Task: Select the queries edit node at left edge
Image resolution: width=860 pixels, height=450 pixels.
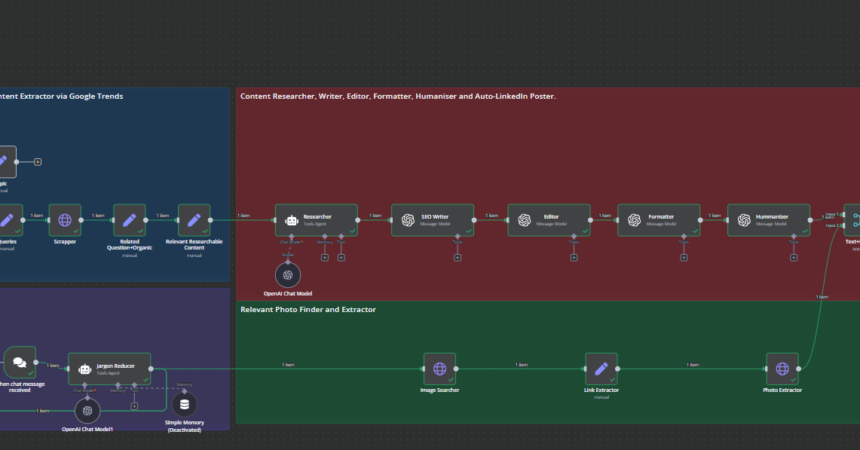Action: pyautogui.click(x=10, y=220)
